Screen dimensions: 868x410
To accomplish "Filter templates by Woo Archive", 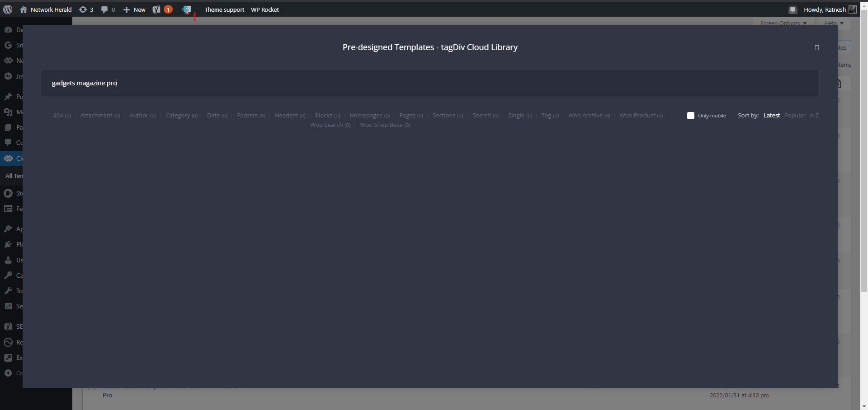I will [589, 116].
